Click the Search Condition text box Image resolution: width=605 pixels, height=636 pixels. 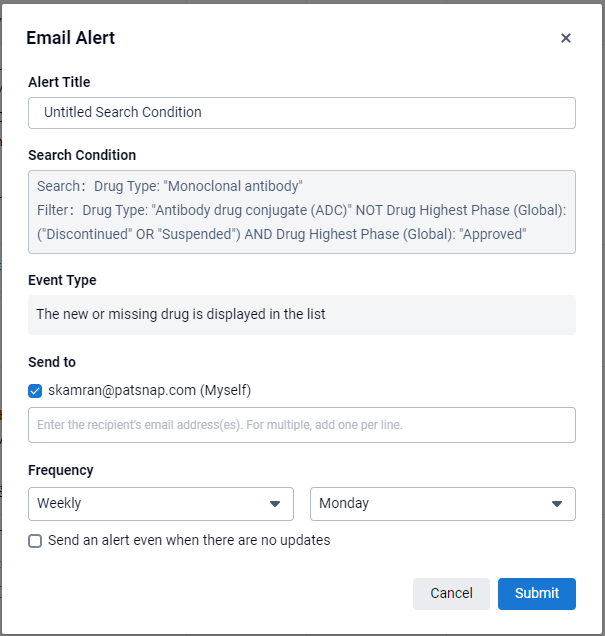click(302, 210)
